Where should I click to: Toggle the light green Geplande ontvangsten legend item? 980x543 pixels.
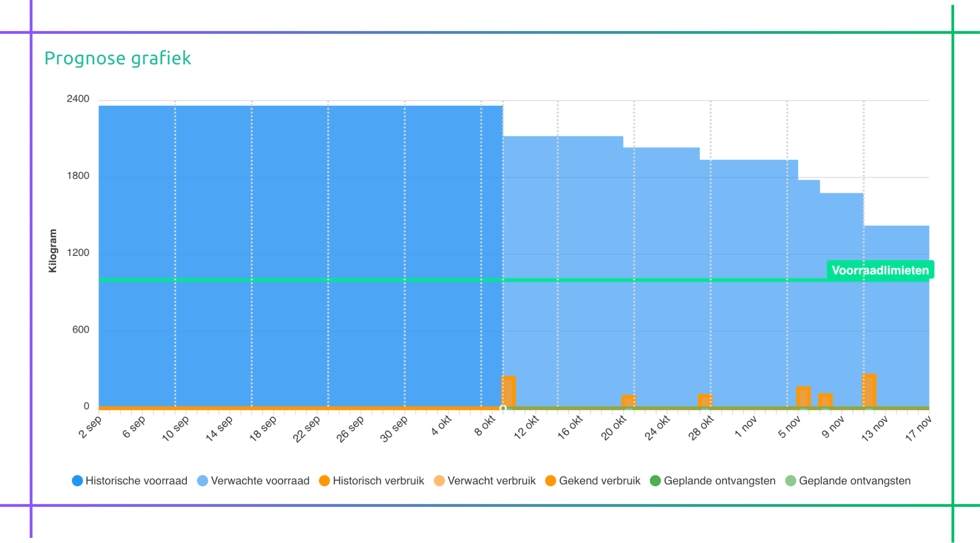[x=848, y=481]
